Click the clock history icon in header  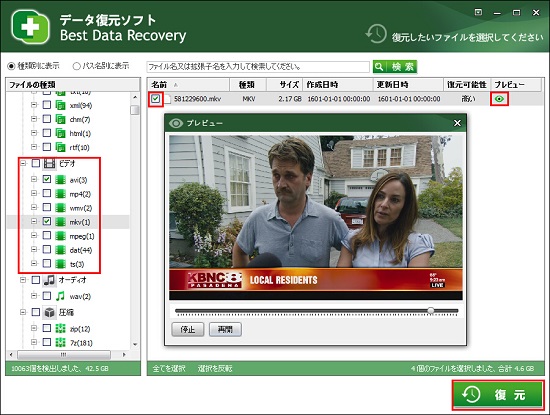pos(376,34)
